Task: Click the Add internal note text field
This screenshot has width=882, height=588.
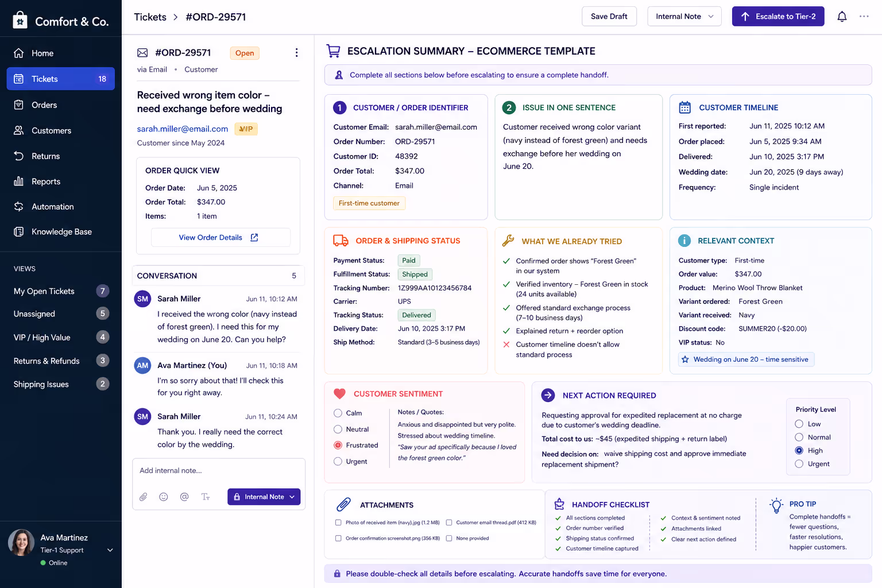Action: coord(218,471)
